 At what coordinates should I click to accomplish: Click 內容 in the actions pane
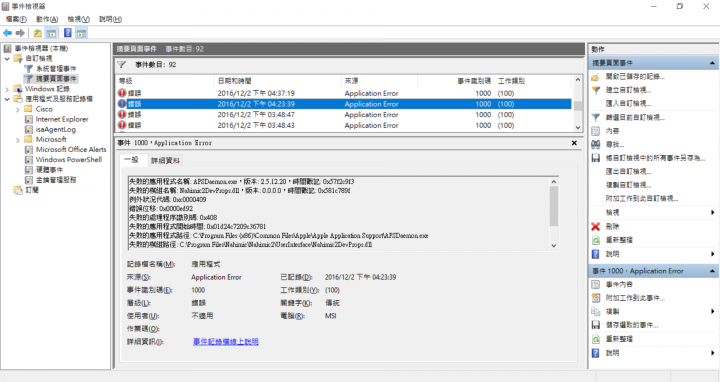(613, 131)
